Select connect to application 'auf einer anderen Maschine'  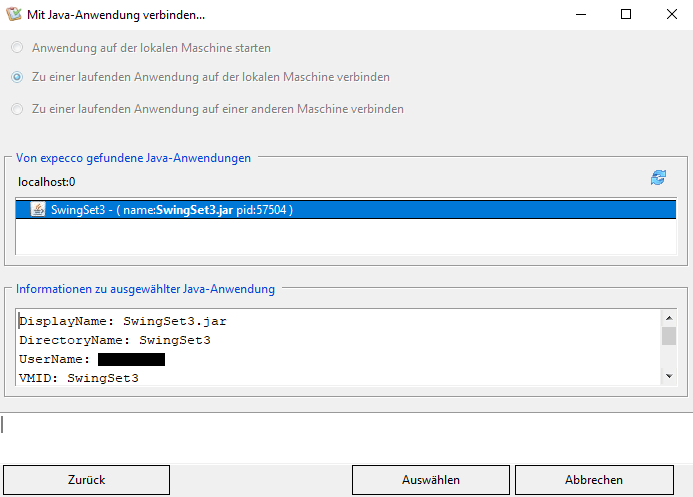[x=17, y=109]
